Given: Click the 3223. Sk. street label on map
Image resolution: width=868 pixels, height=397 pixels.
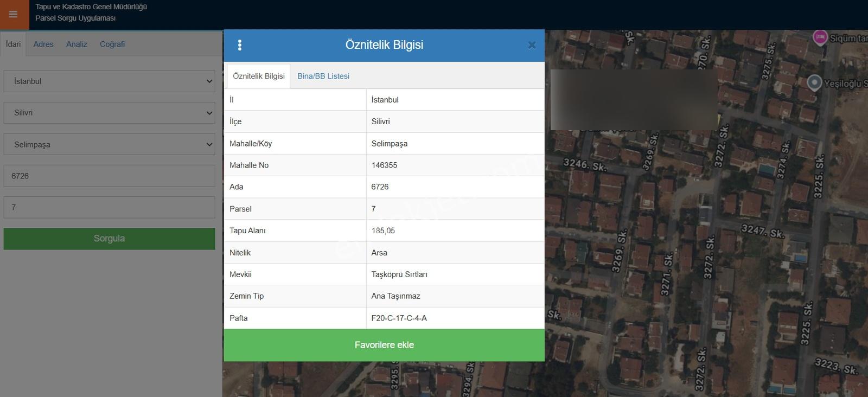Looking at the screenshot, I should click(x=836, y=366).
